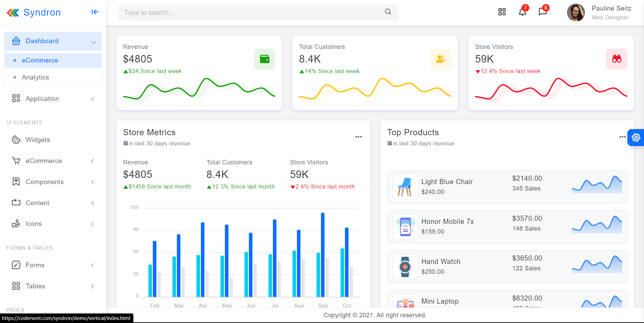Focus the Type to search field
Viewport: 644px width, 323px height.
[251, 13]
